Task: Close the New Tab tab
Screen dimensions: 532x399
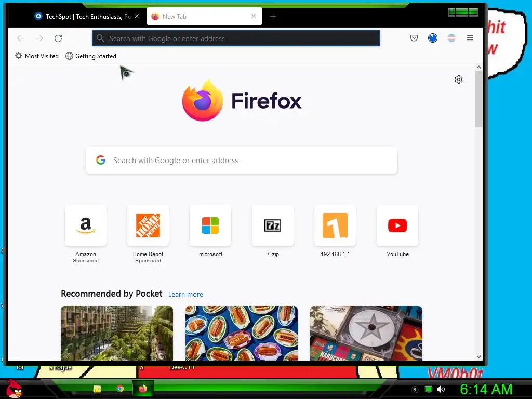Action: [254, 16]
